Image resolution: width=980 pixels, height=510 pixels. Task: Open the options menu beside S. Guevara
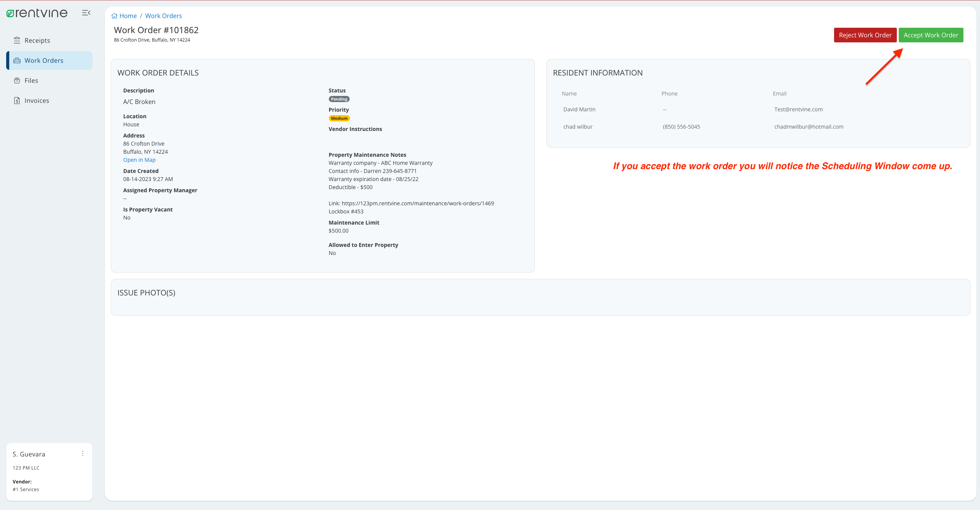click(83, 453)
